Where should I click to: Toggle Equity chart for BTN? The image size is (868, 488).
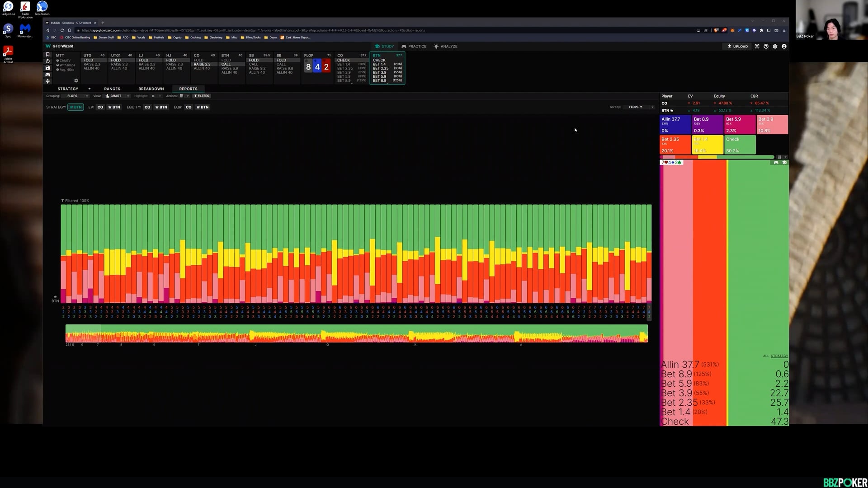(x=161, y=107)
